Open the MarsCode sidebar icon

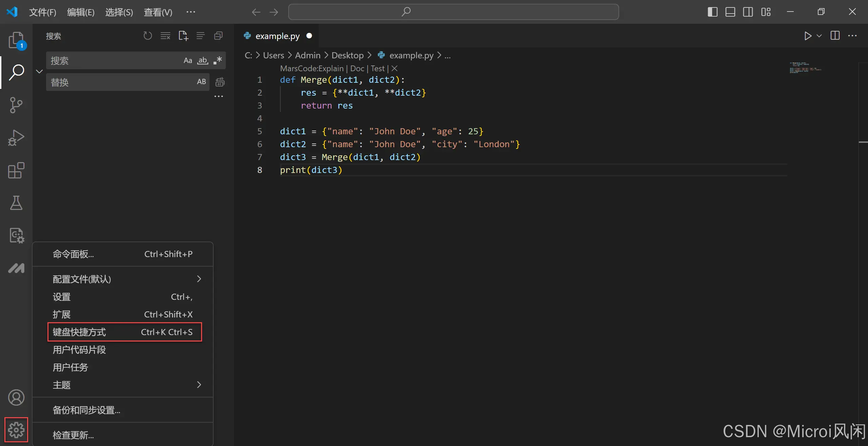[16, 268]
